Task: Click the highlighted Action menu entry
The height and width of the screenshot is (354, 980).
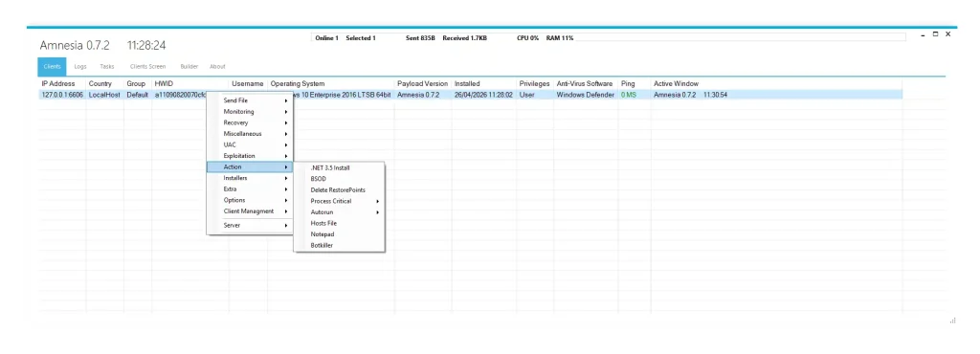Action: tap(250, 167)
